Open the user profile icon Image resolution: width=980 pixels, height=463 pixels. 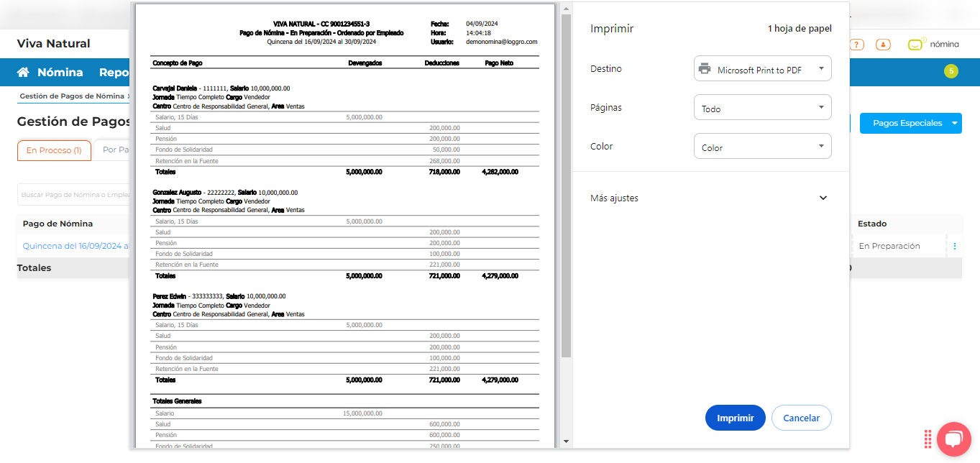(x=884, y=45)
